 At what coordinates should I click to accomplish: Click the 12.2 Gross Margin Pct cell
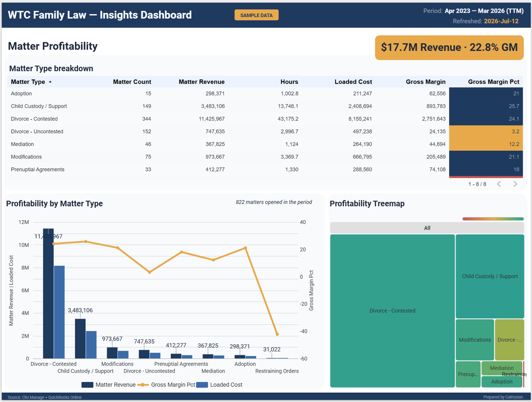(x=486, y=144)
